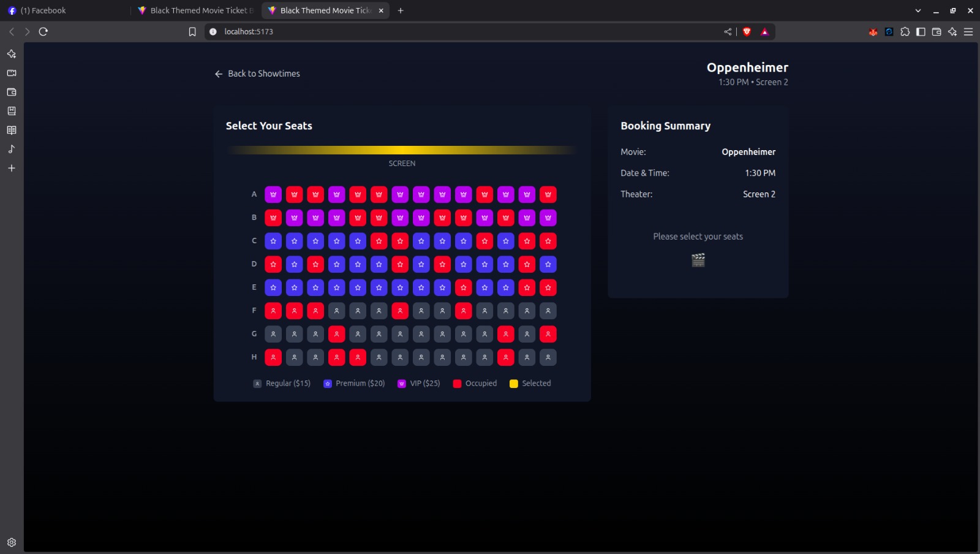
Task: Close the active Movie Ticket tab
Action: click(x=381, y=10)
